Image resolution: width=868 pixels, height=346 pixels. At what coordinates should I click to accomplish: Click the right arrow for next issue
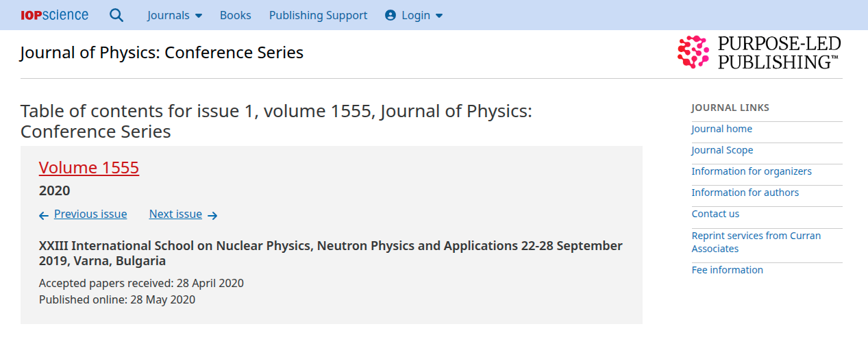(x=212, y=215)
